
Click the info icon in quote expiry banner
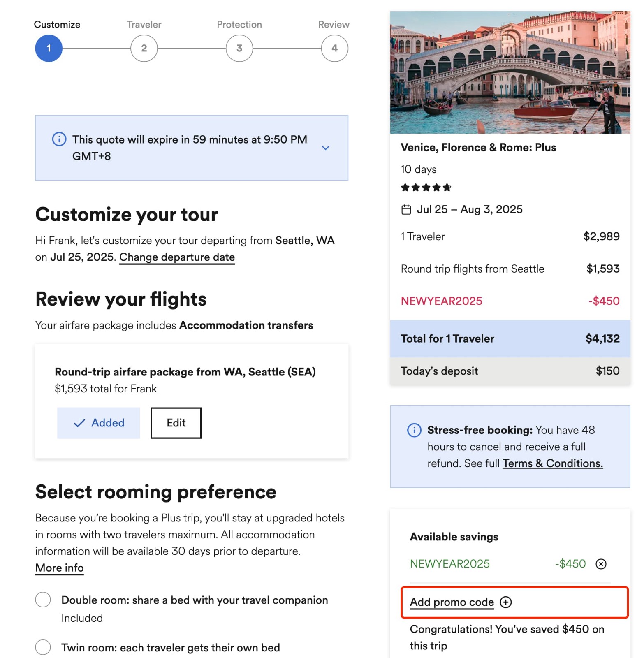point(59,139)
